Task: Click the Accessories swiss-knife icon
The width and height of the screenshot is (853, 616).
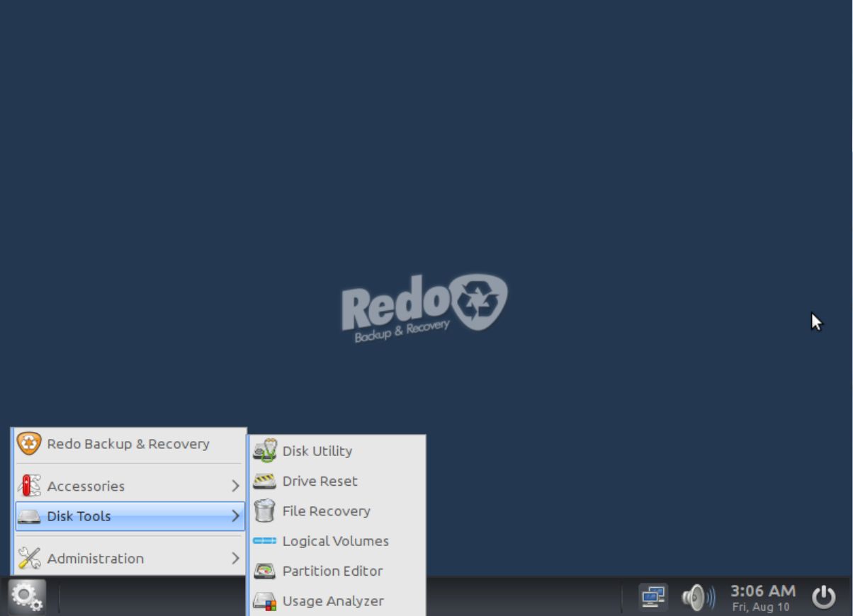Action: coord(29,486)
